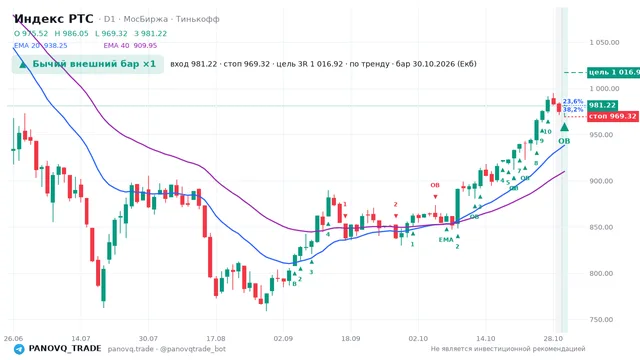Click the 28.10 date axis label

[x=553, y=338]
